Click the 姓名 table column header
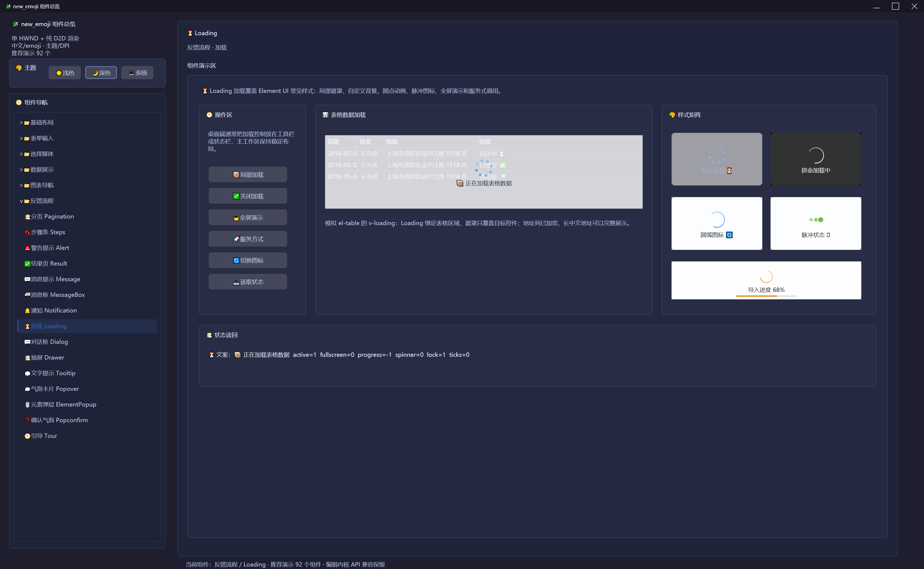The width and height of the screenshot is (924, 569). (x=370, y=142)
